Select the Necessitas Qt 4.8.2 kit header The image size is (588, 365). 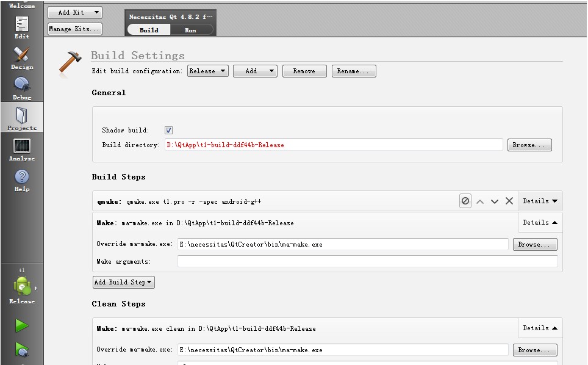click(x=171, y=16)
